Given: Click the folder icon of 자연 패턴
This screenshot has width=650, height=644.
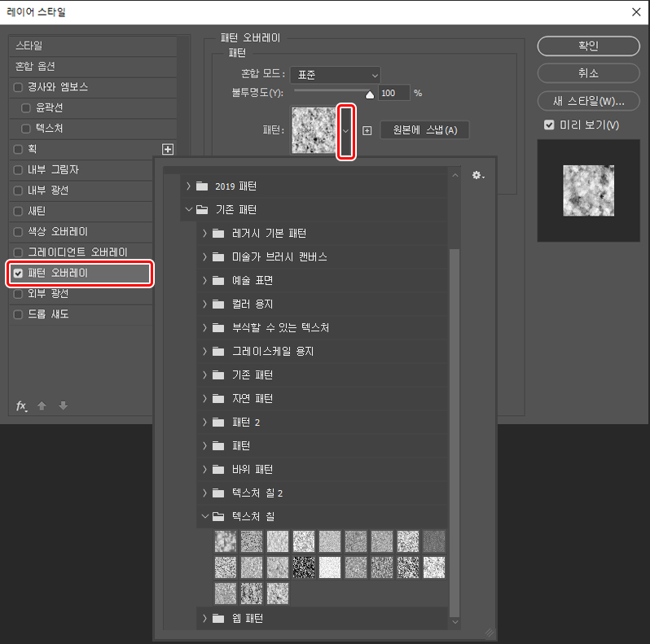Looking at the screenshot, I should [x=217, y=399].
